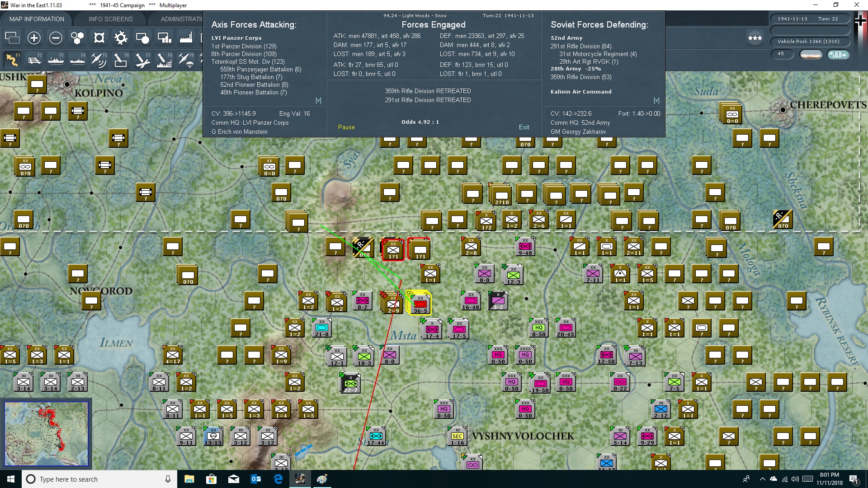The height and width of the screenshot is (488, 868).
Task: Click the zoom out minus icon
Action: coord(56,38)
